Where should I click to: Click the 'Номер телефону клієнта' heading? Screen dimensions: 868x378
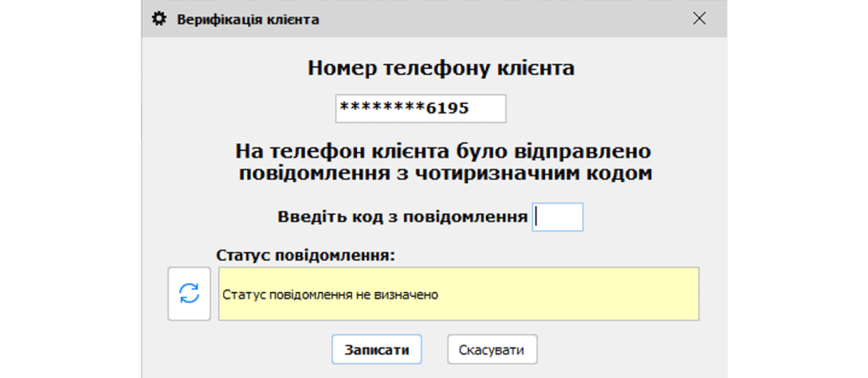pos(441,69)
